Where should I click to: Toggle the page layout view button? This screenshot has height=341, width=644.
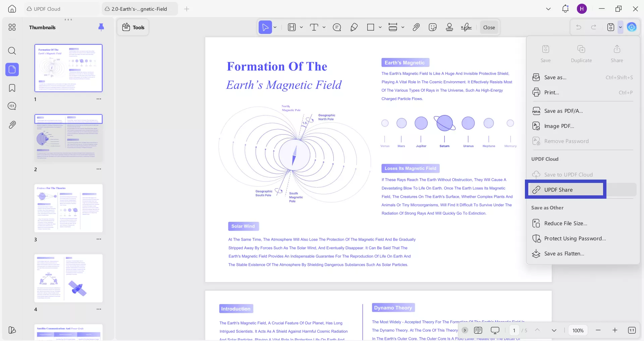tap(478, 330)
